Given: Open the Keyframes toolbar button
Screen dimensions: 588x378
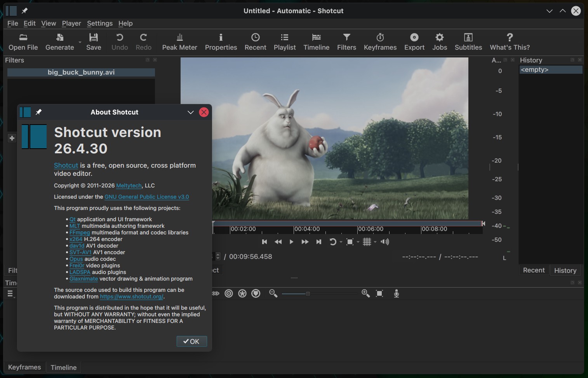Looking at the screenshot, I should [380, 42].
